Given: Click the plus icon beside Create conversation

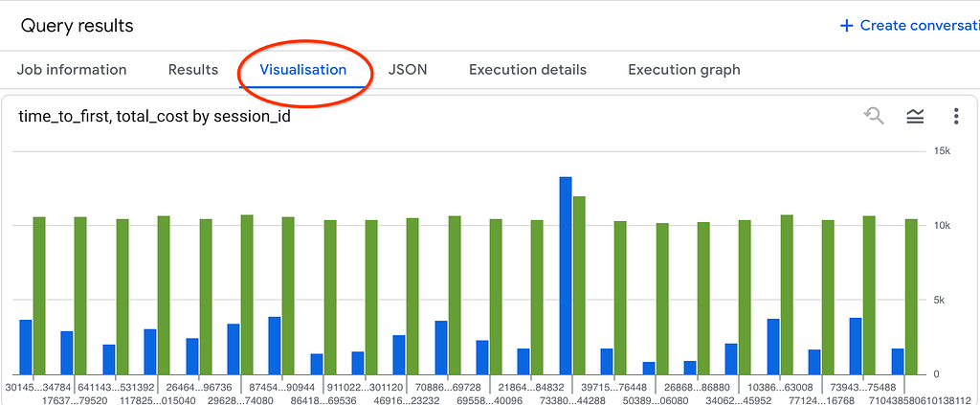Looking at the screenshot, I should click(x=846, y=26).
